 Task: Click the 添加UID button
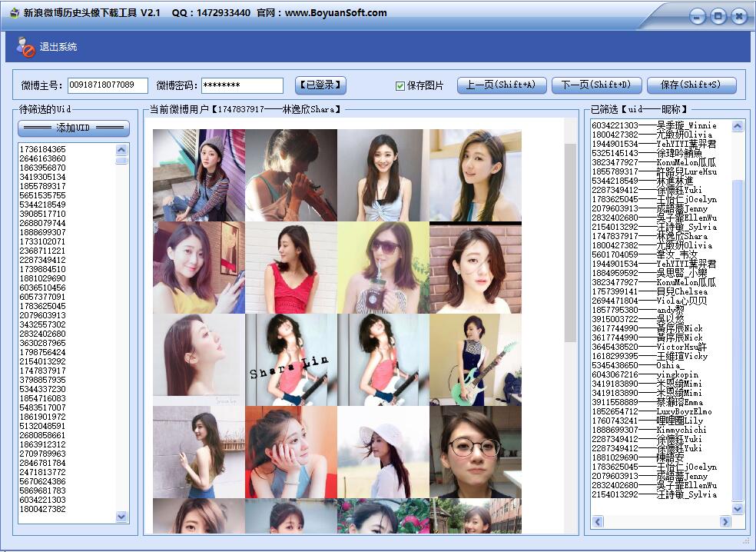(x=74, y=128)
